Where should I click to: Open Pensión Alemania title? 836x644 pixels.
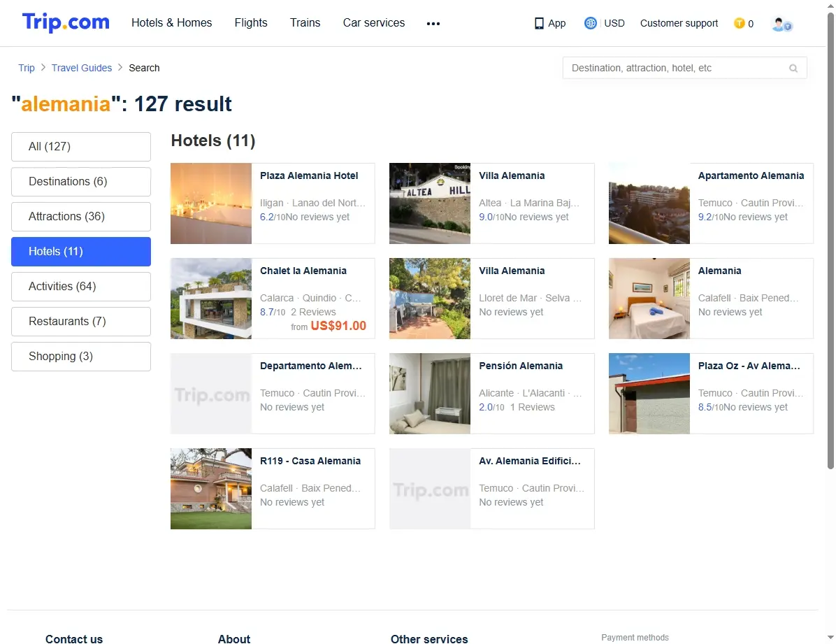click(x=521, y=366)
